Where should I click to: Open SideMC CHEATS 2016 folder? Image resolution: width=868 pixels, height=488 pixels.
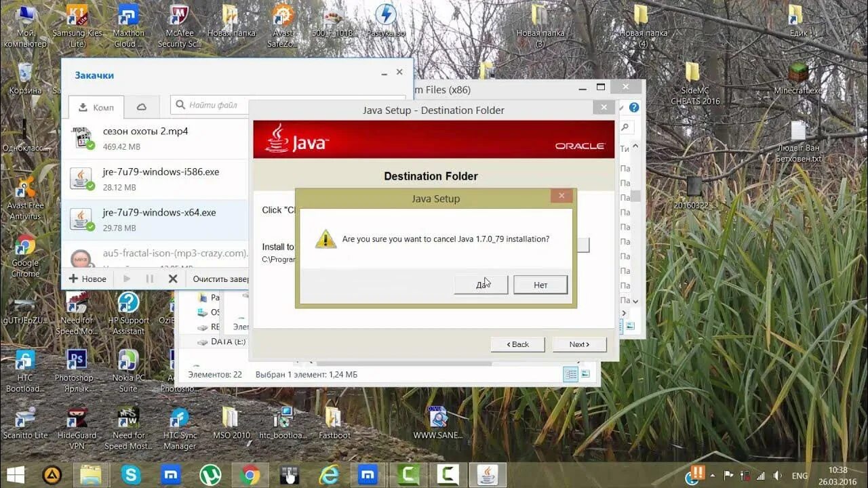click(x=695, y=83)
